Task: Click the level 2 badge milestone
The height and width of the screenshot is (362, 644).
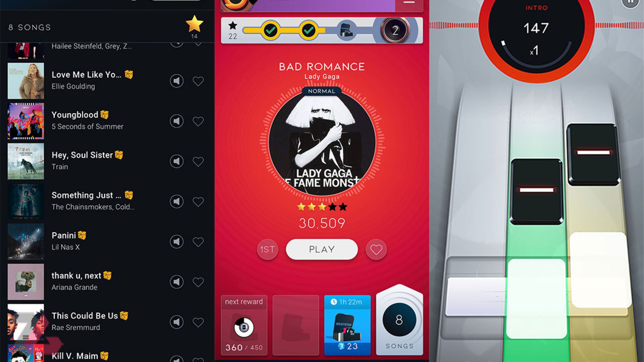Action: 395,31
